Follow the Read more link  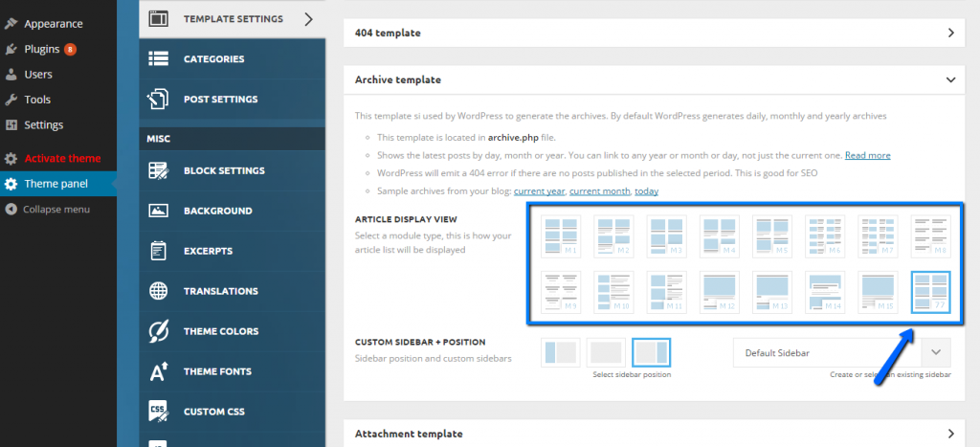pyautogui.click(x=867, y=155)
